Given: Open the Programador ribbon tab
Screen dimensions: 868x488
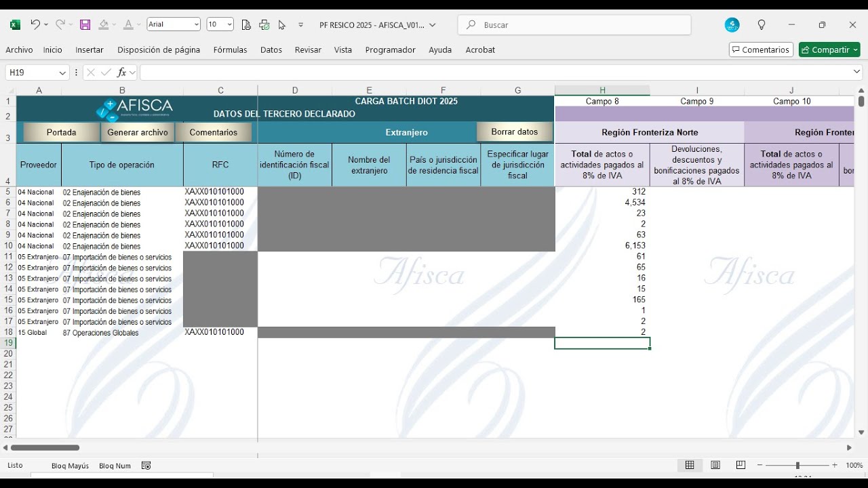Looking at the screenshot, I should click(390, 49).
